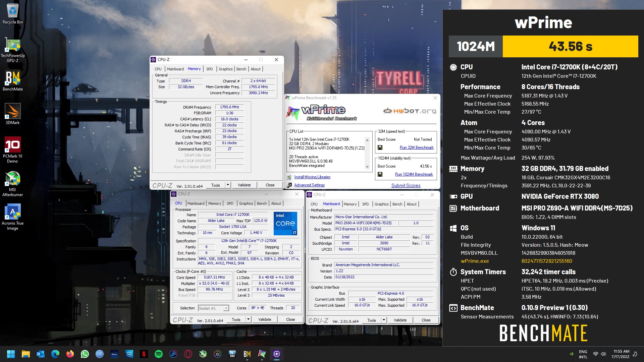Launch Acronis True Image shortcut
Screen dimensions: 644x362
click(13, 217)
